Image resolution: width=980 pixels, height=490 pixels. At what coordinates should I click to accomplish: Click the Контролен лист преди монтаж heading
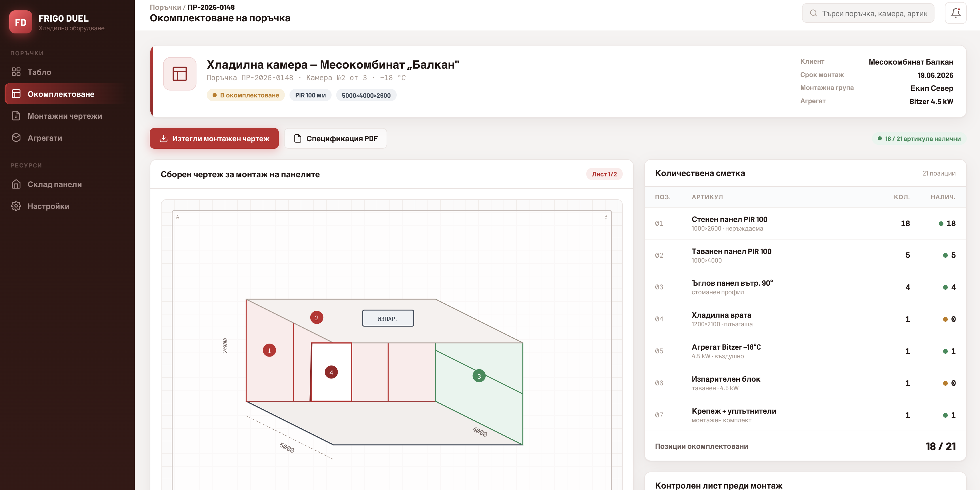(718, 485)
